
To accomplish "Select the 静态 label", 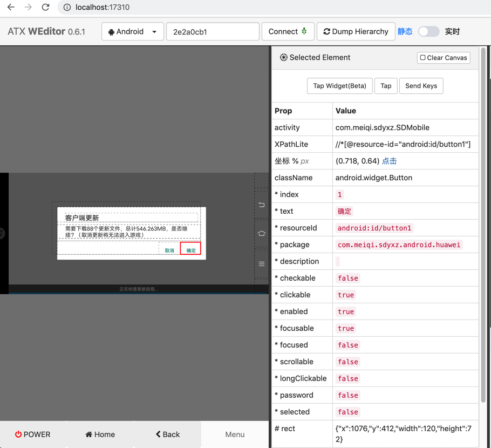I will [405, 31].
